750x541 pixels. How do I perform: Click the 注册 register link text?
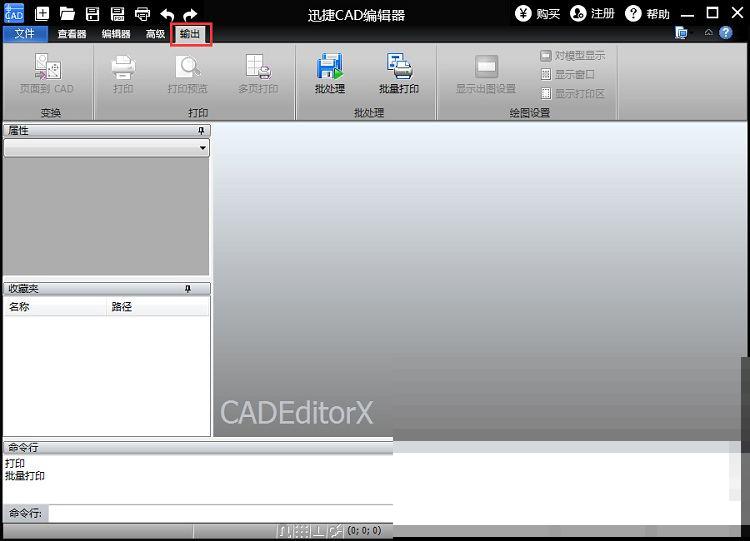603,14
